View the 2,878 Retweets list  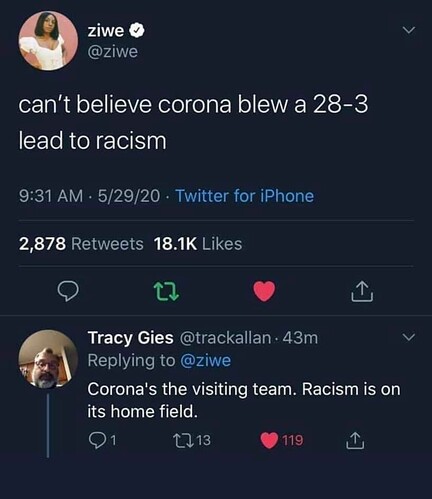click(x=81, y=244)
